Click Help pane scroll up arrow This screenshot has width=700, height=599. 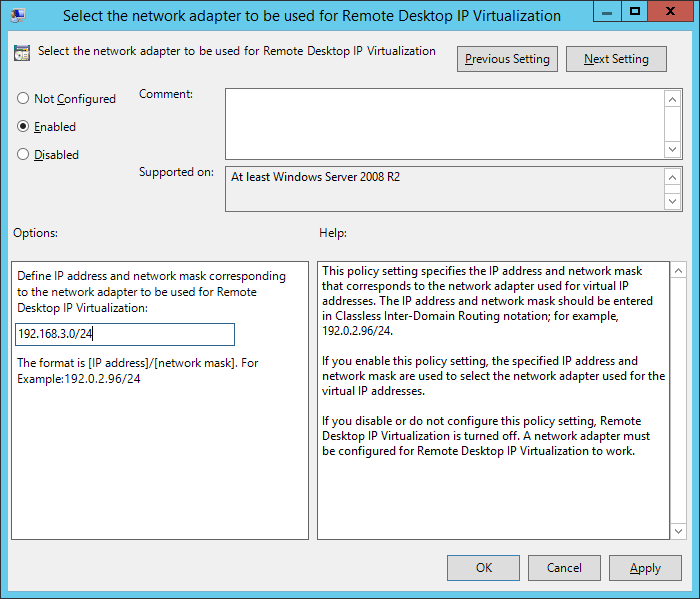tap(679, 270)
